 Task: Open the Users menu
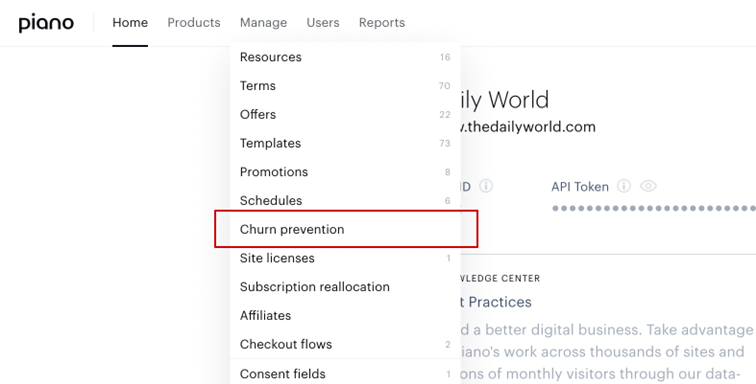coord(323,23)
